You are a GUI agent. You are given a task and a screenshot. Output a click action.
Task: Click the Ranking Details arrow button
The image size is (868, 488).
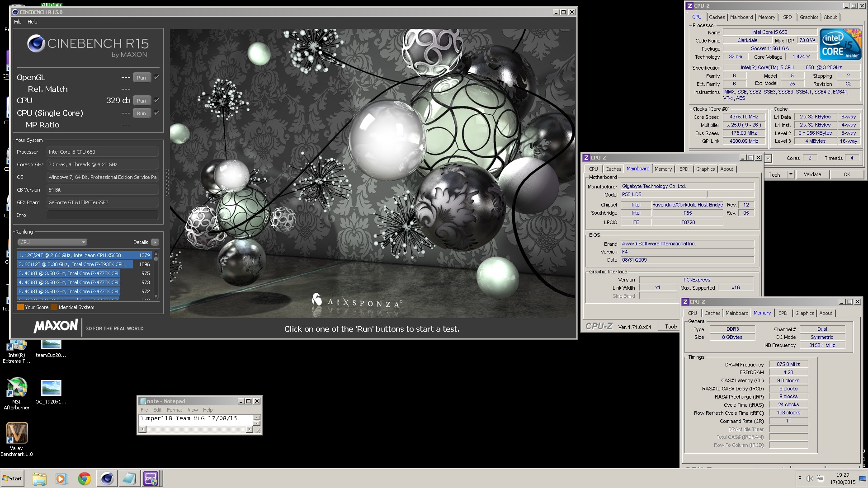coord(155,242)
